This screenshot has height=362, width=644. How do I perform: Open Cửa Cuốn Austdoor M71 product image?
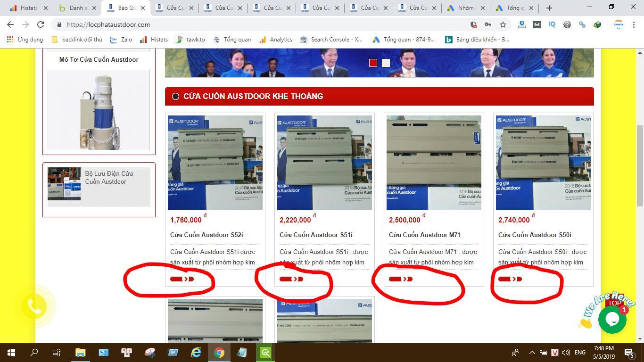pyautogui.click(x=434, y=163)
